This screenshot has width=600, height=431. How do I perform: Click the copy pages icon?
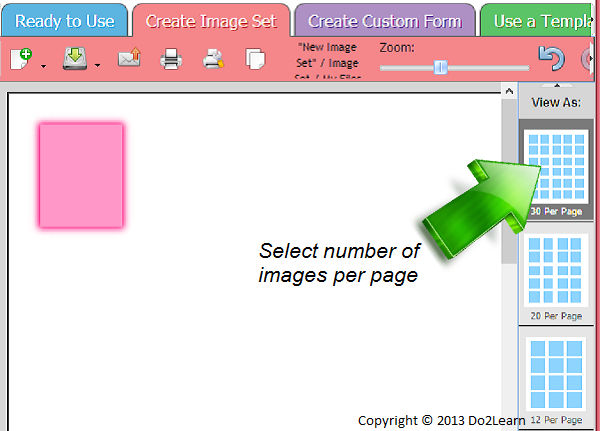[x=256, y=61]
